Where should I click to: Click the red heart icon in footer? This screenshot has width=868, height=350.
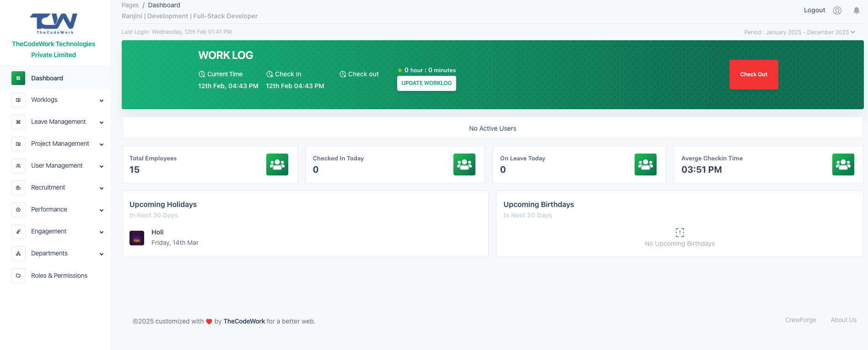click(x=209, y=322)
